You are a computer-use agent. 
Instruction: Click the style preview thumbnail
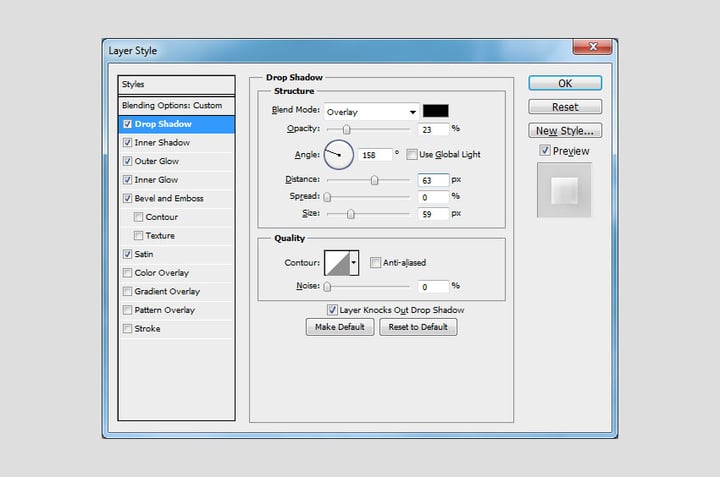(565, 190)
